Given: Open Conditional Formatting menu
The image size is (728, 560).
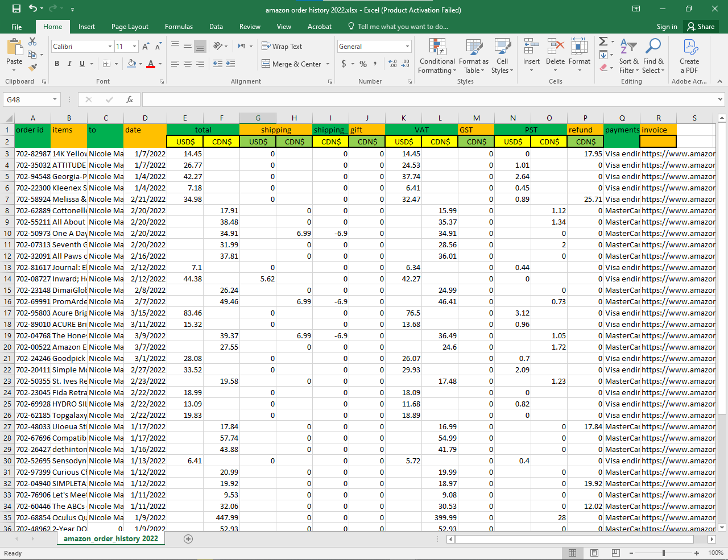Looking at the screenshot, I should point(437,57).
